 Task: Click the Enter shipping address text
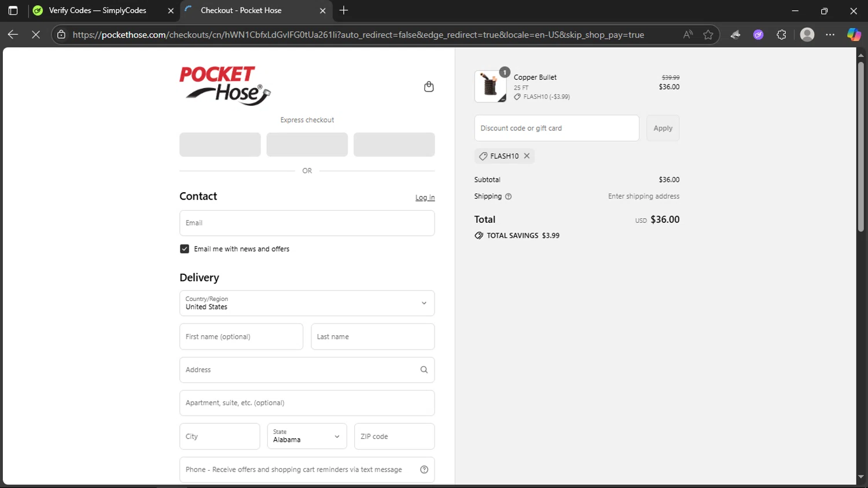click(643, 196)
